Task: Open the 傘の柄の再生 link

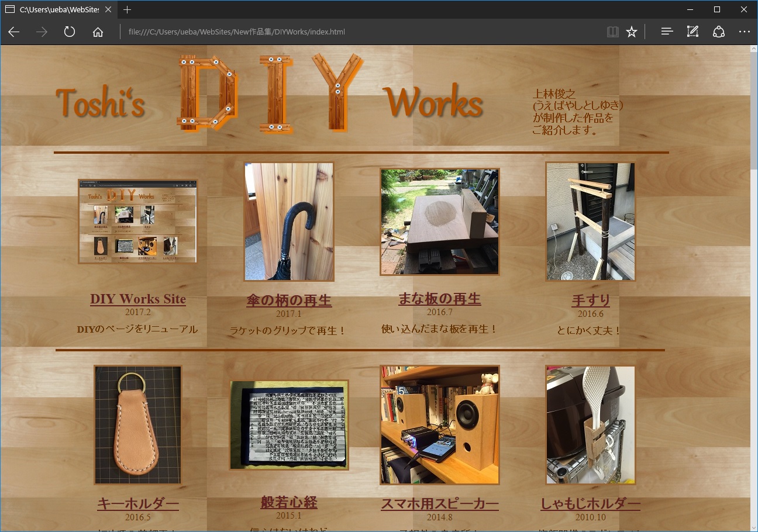Action: coord(289,301)
